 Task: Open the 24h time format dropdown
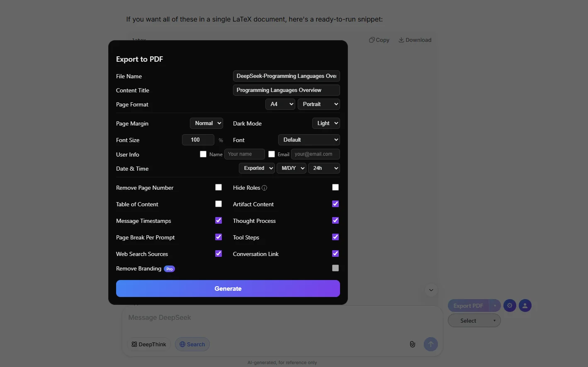[x=324, y=168]
